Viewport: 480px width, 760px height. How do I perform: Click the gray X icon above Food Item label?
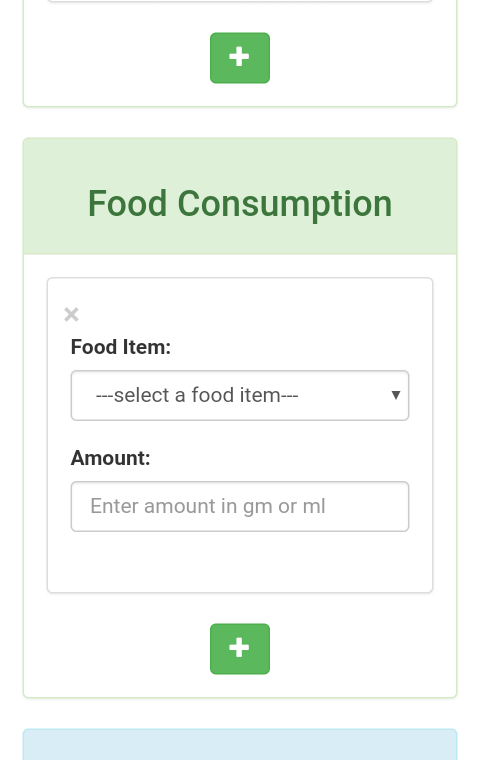pyautogui.click(x=71, y=314)
